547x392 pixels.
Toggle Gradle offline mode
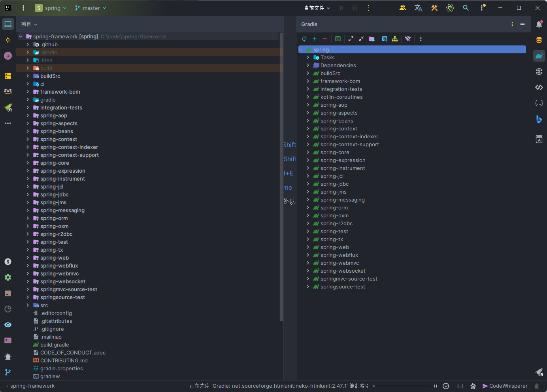tap(408, 39)
